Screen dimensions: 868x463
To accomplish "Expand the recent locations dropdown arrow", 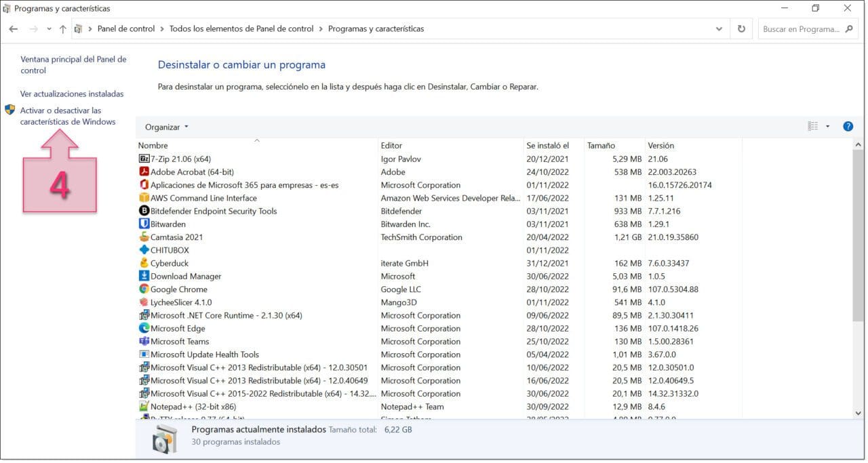I will (x=49, y=29).
